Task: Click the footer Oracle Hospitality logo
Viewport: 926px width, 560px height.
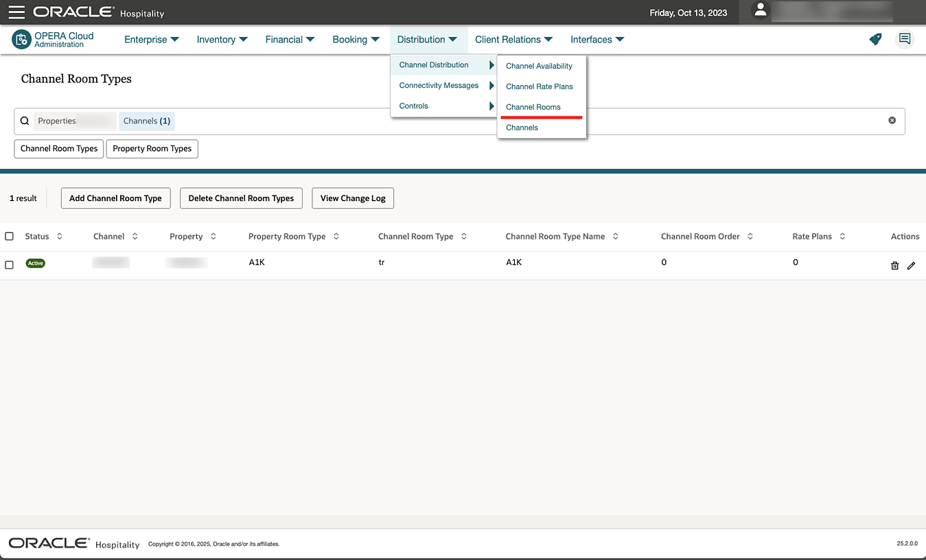Action: tap(74, 544)
